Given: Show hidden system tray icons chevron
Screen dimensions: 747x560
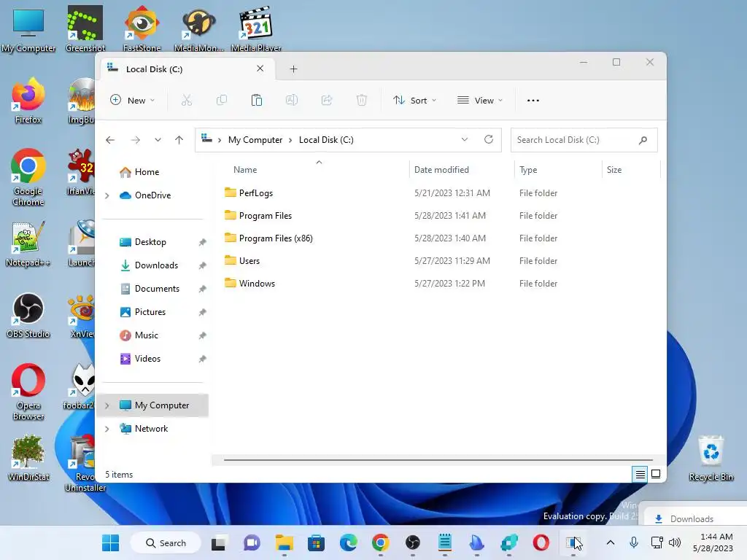Looking at the screenshot, I should click(611, 542).
